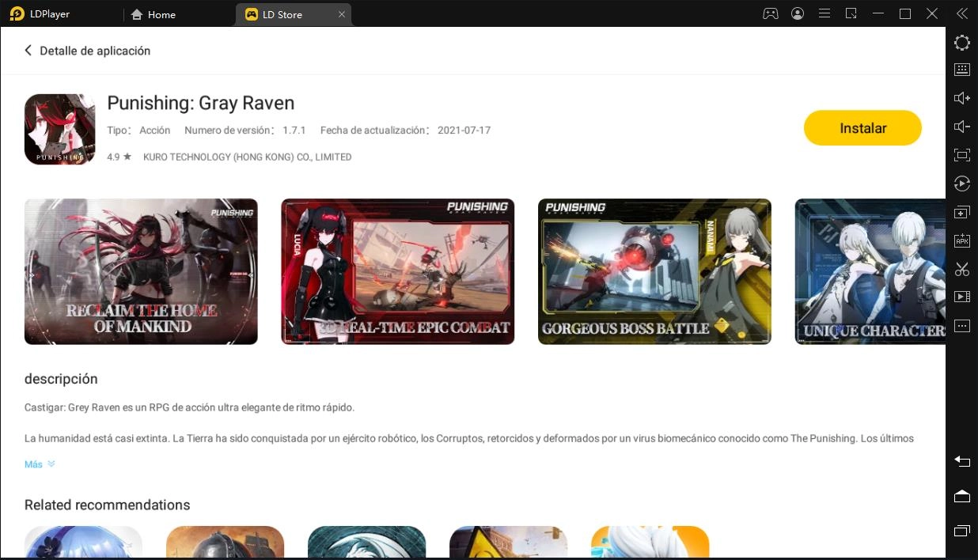Install APK via sidebar APK icon
Image resolution: width=978 pixels, height=560 pixels.
point(961,240)
